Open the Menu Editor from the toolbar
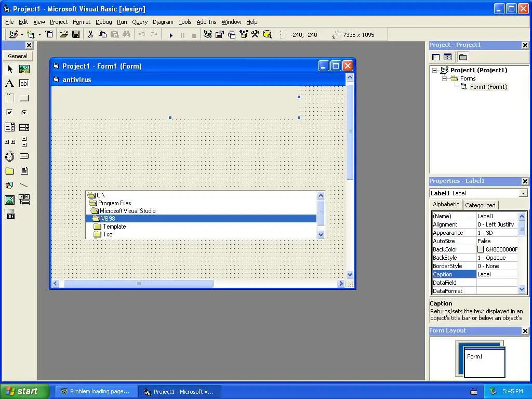The height and width of the screenshot is (399, 532). click(49, 34)
